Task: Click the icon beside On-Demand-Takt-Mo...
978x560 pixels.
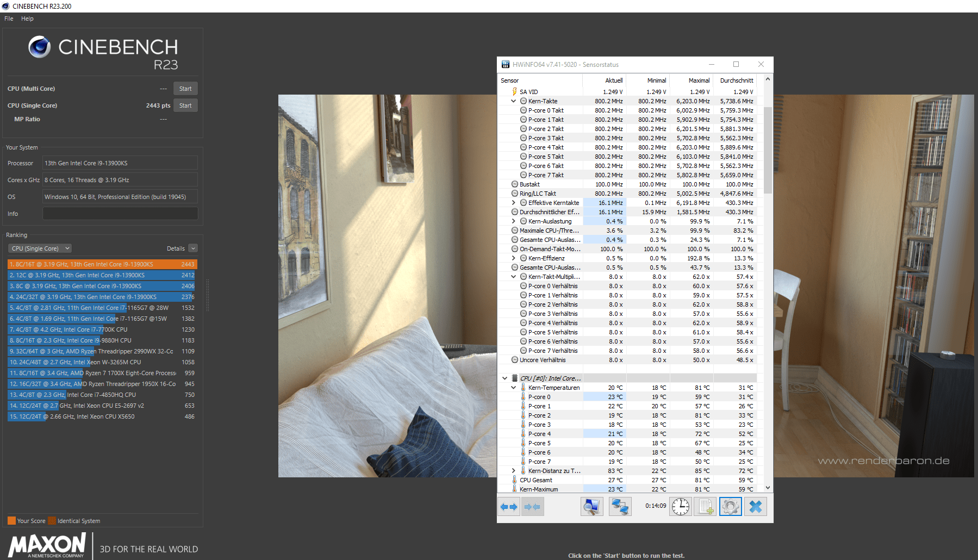Action: (x=514, y=249)
